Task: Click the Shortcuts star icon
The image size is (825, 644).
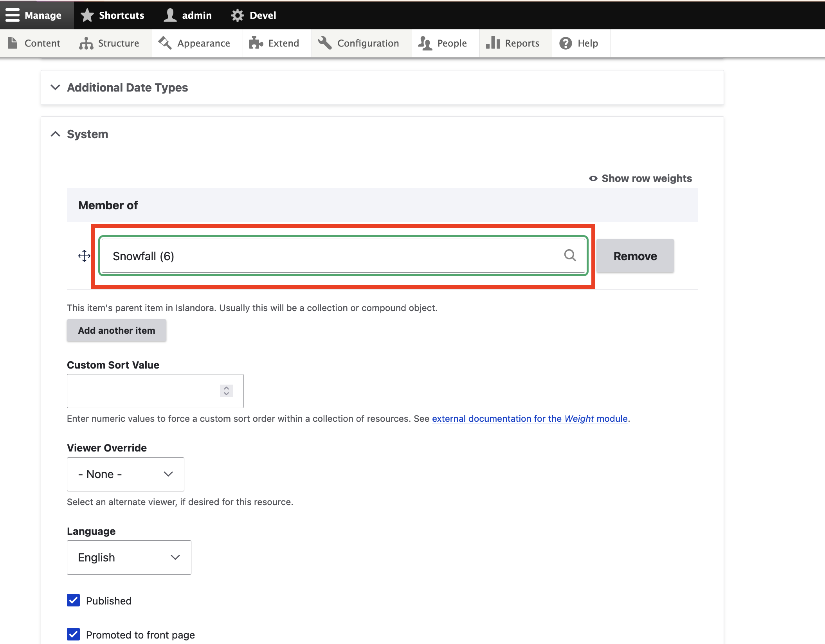Action: [x=87, y=15]
